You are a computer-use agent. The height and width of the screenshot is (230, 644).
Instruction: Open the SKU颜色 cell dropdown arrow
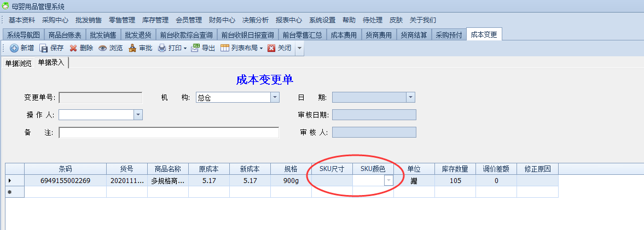[x=388, y=180]
